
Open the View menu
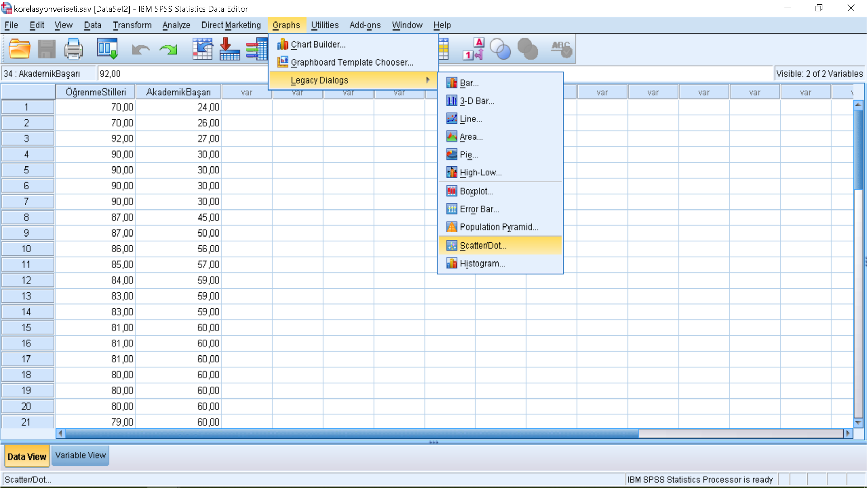point(64,25)
